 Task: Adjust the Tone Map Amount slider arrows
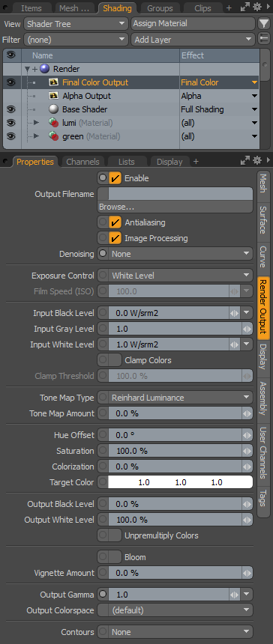(x=247, y=413)
